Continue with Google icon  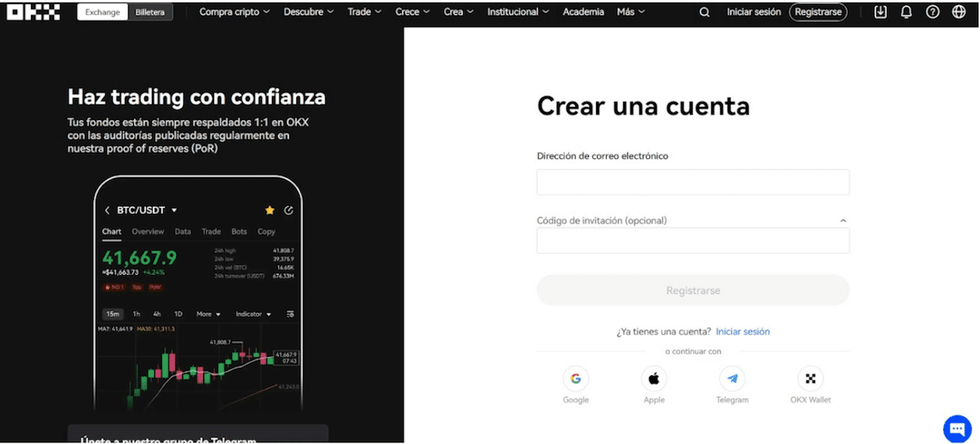click(576, 379)
